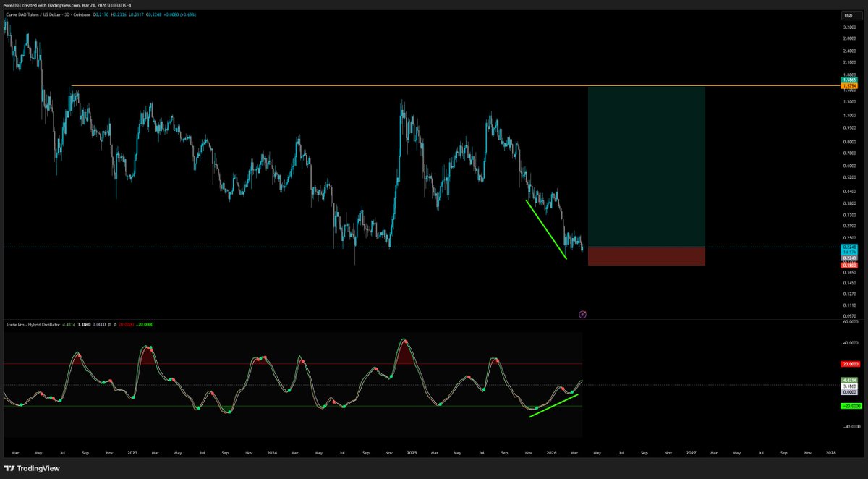Click the 2025 label on time axis

[412, 452]
